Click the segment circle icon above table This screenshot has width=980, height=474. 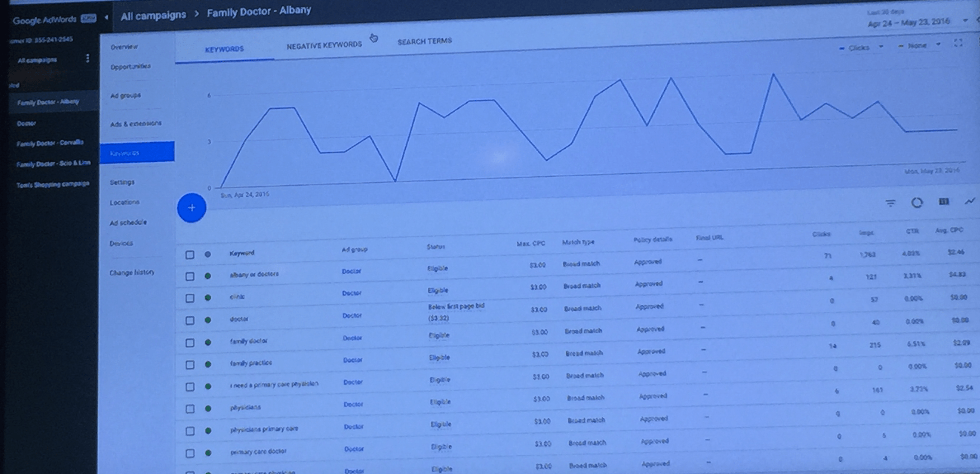pyautogui.click(x=917, y=203)
